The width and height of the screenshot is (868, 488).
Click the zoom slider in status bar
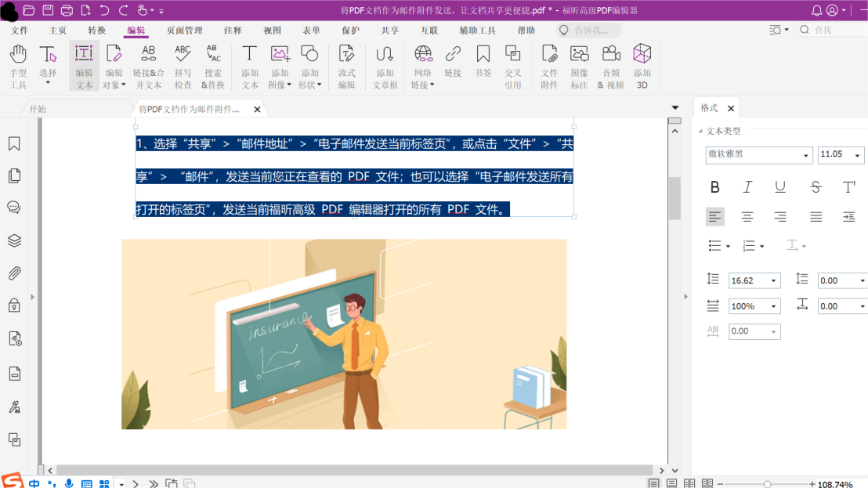point(767,484)
